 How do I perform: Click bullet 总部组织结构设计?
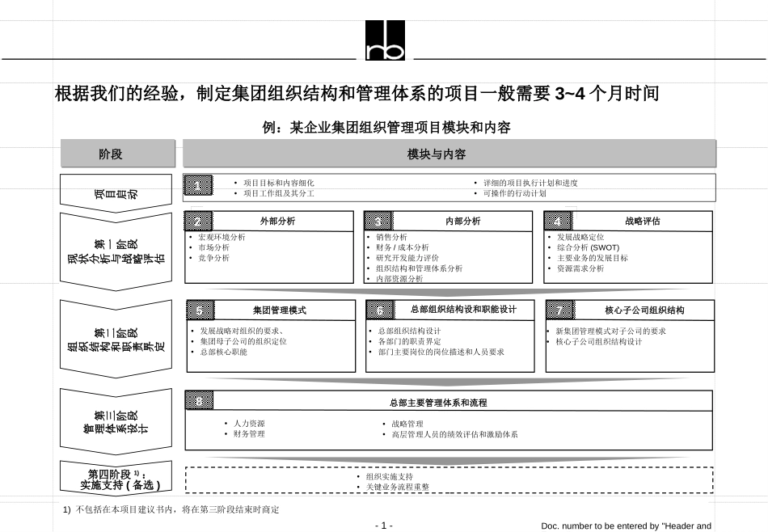[x=410, y=331]
